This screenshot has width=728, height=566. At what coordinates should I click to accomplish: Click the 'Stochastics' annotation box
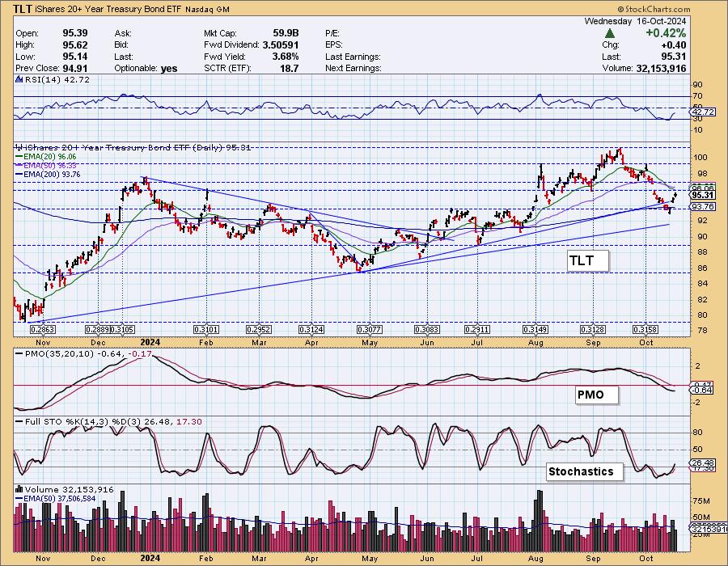point(585,472)
